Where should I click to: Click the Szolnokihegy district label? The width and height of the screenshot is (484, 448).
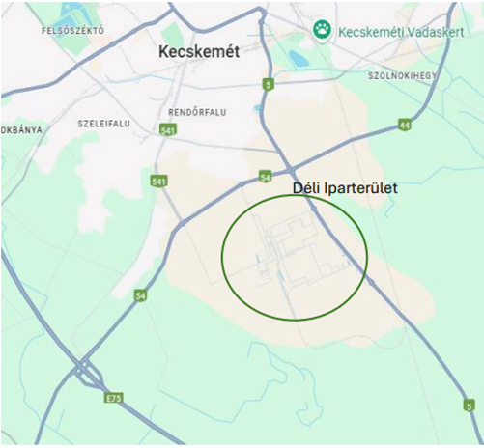point(402,76)
